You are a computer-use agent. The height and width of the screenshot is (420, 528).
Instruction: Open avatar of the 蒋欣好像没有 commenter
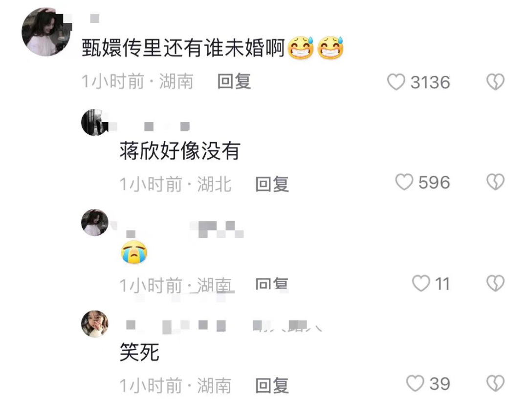pos(95,123)
